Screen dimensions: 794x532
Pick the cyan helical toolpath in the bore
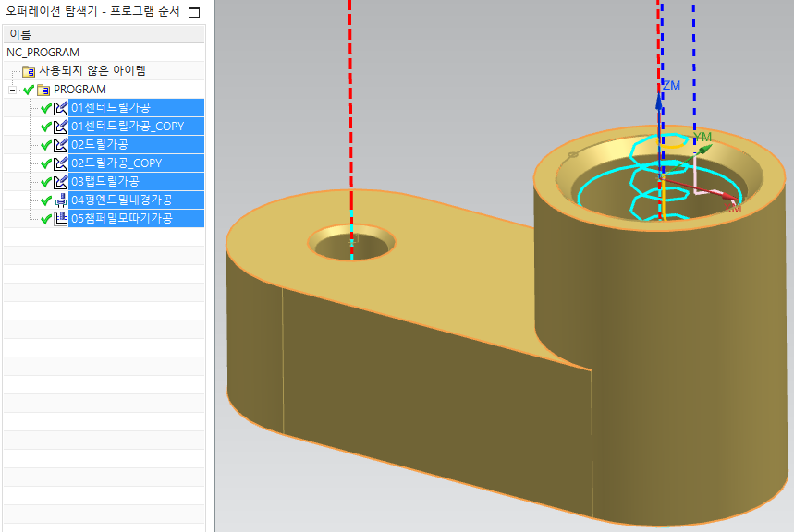658,177
